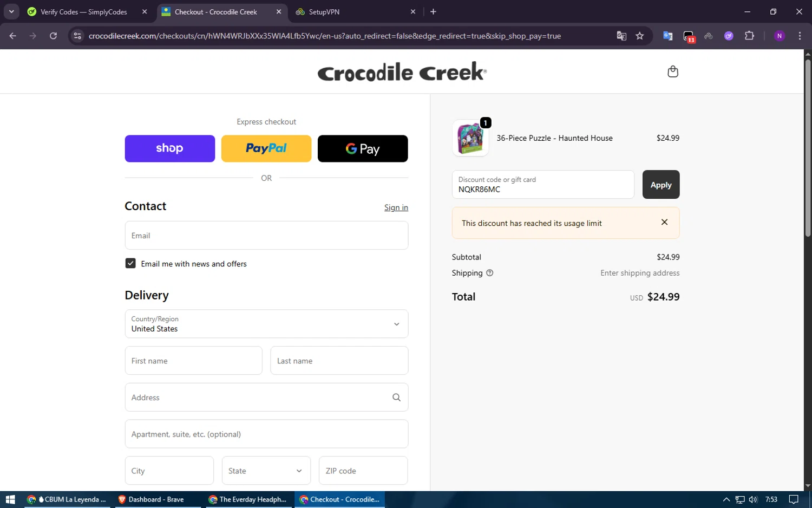Select the Checkout Crocodile Creek tab
This screenshot has width=812, height=508.
pyautogui.click(x=222, y=11)
